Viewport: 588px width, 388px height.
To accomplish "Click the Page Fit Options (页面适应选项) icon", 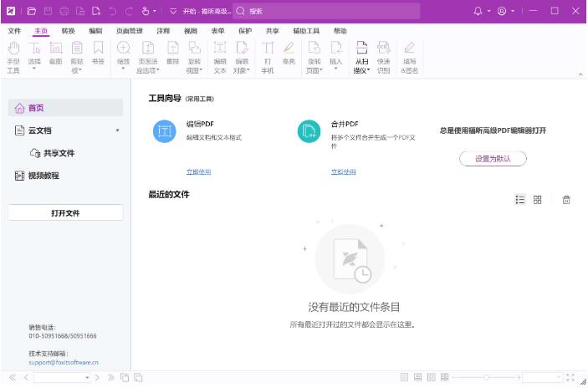I will [148, 48].
